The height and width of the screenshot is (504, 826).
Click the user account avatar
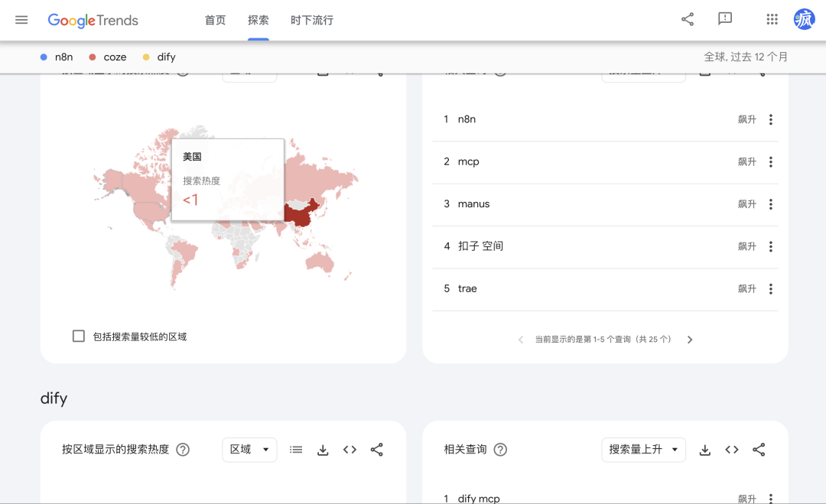[805, 20]
